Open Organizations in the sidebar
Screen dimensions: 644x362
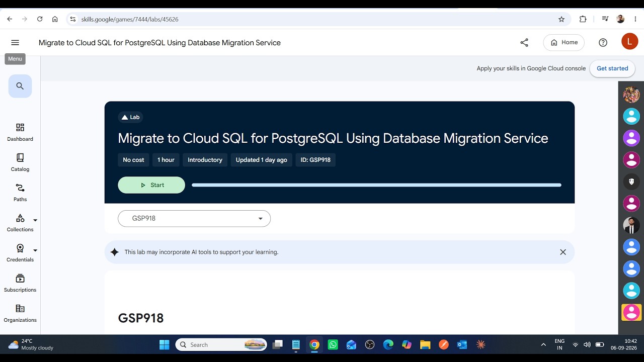[x=20, y=313]
